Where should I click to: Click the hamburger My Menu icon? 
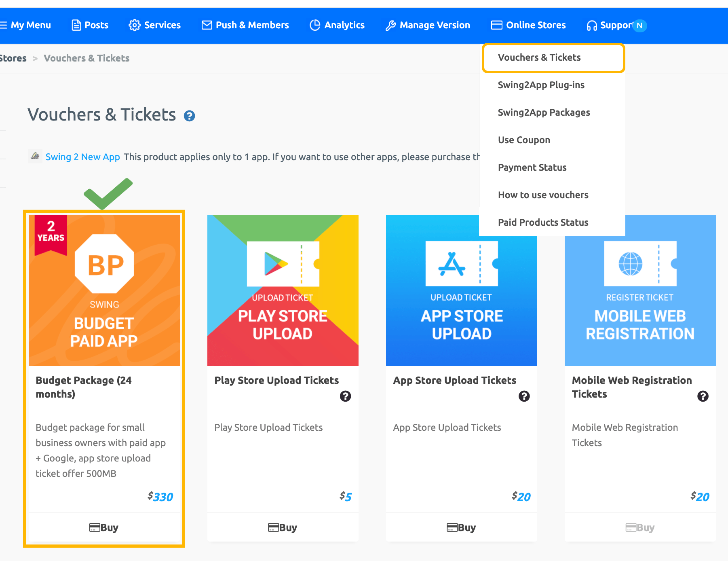(x=3, y=25)
